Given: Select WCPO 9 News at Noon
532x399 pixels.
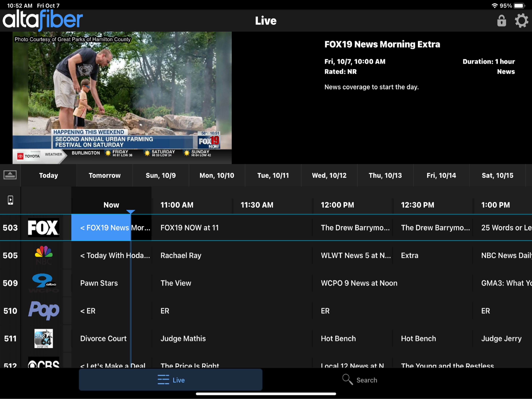Looking at the screenshot, I should tap(393, 283).
